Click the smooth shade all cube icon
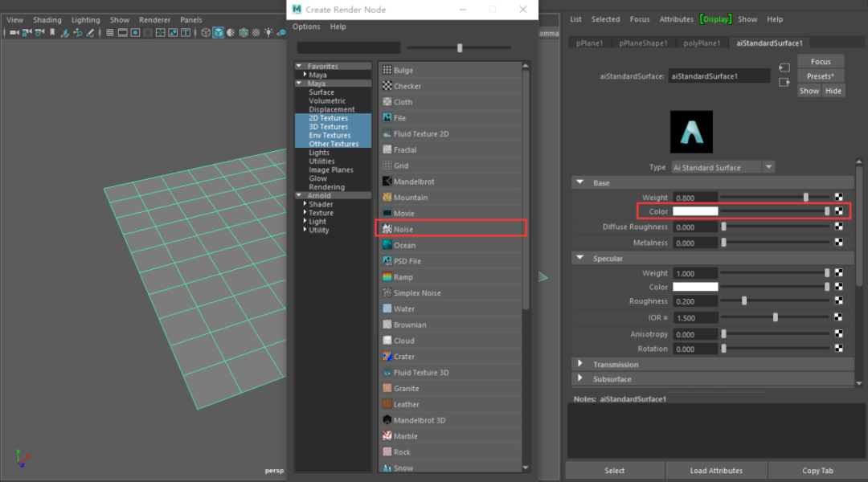The width and height of the screenshot is (868, 482). tap(218, 33)
